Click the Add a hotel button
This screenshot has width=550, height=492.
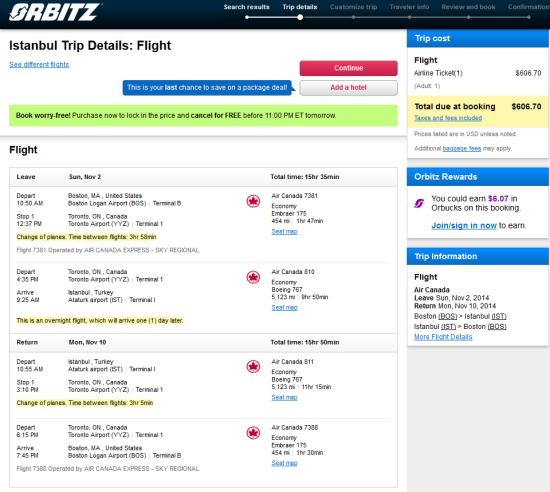pos(348,88)
